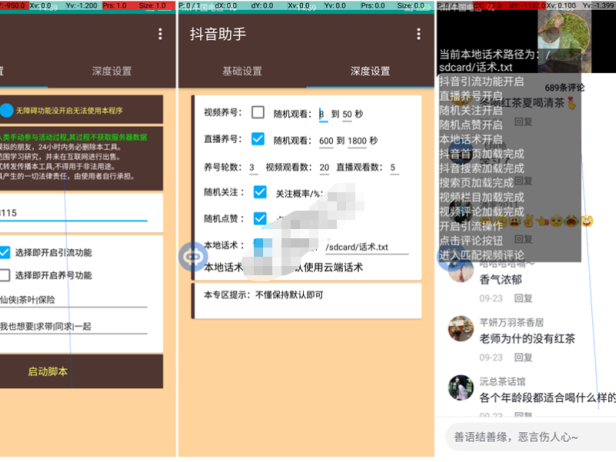Edit the field containing 115
Screen dimensions: 616x462
[x=73, y=213]
